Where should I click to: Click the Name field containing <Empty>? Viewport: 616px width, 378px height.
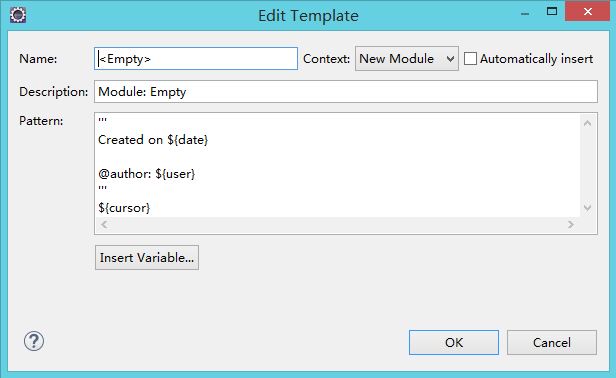(x=196, y=59)
